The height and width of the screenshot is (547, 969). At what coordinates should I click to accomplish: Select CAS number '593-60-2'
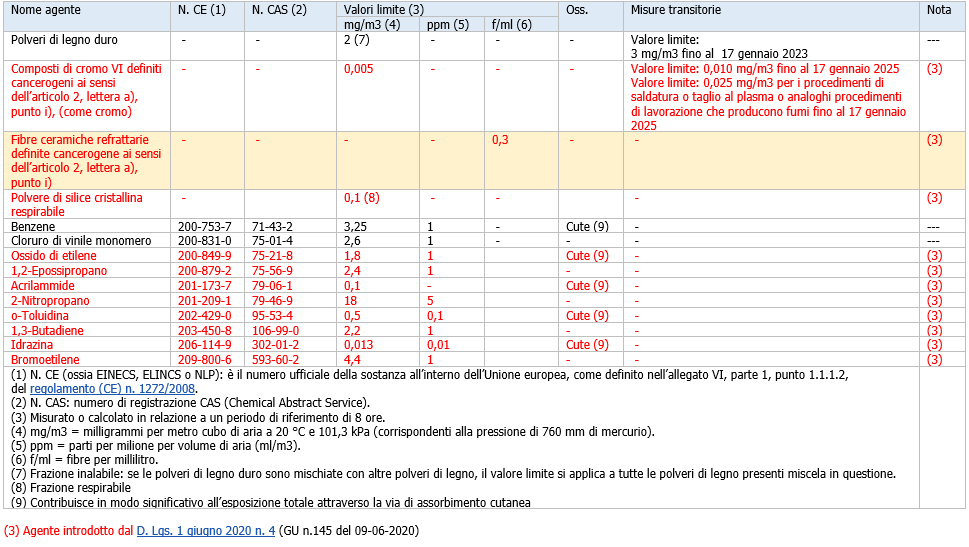pyautogui.click(x=275, y=360)
